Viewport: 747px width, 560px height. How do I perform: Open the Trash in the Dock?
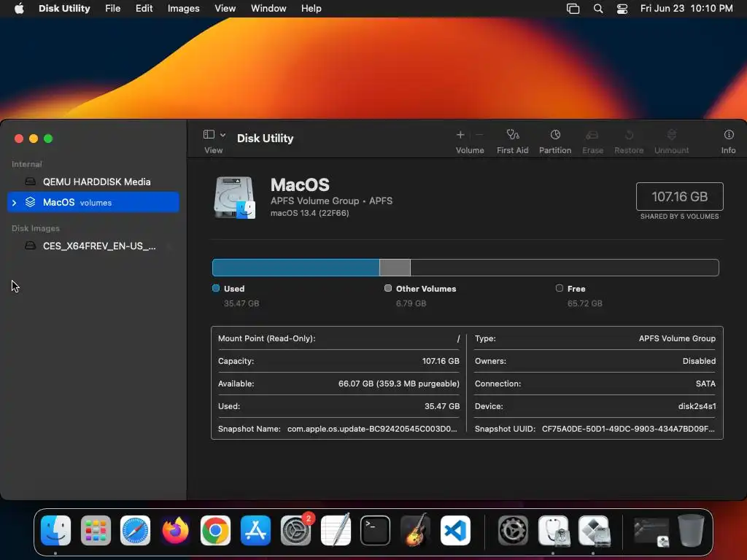(692, 531)
